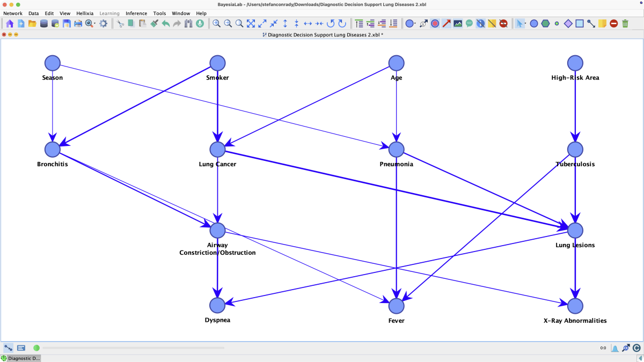Toggle the crossed-out info icon
Image resolution: width=644 pixels, height=362 pixels.
click(x=480, y=24)
